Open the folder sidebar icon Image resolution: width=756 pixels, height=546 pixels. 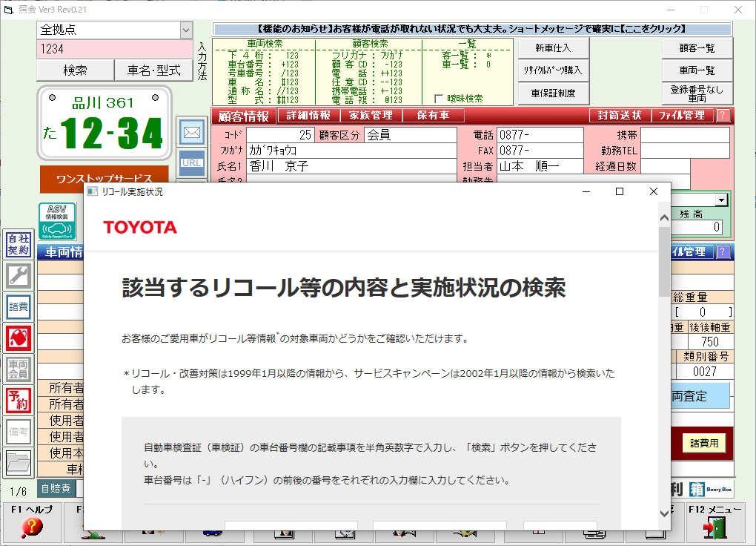19,462
